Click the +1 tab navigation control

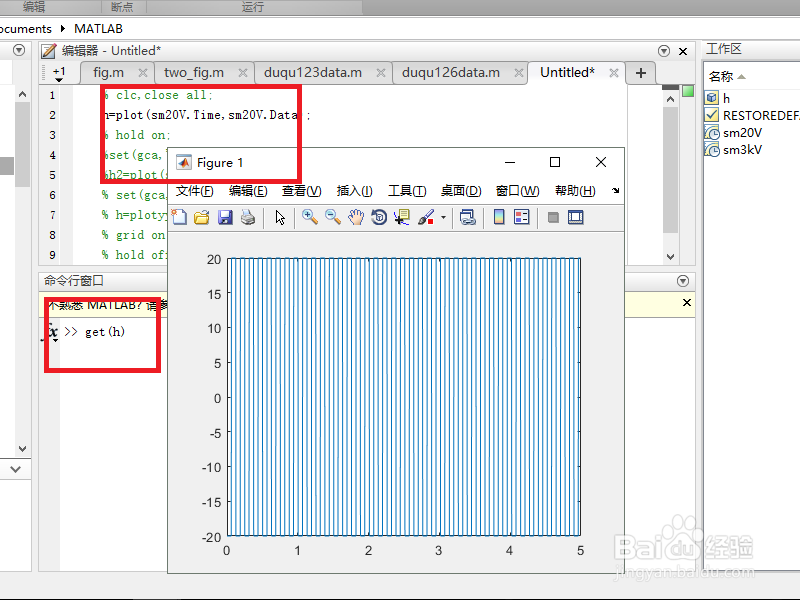tap(59, 73)
